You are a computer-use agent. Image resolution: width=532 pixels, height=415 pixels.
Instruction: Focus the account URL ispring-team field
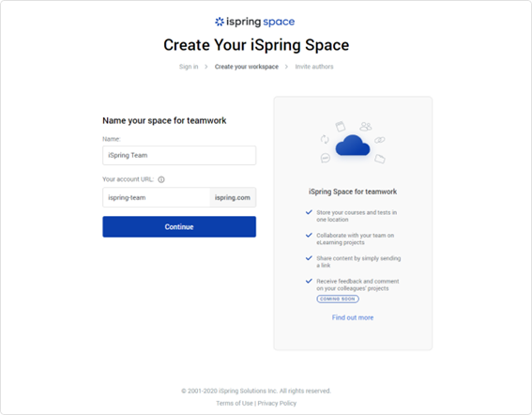tap(156, 198)
